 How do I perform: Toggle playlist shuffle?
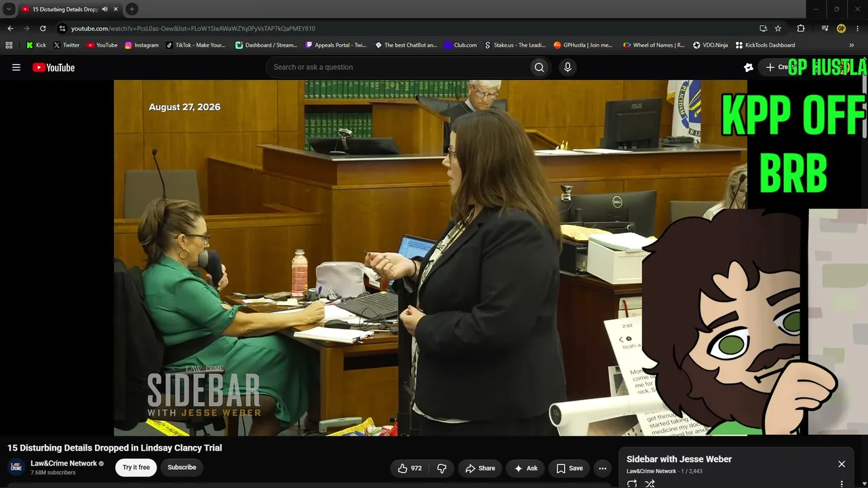pos(650,483)
